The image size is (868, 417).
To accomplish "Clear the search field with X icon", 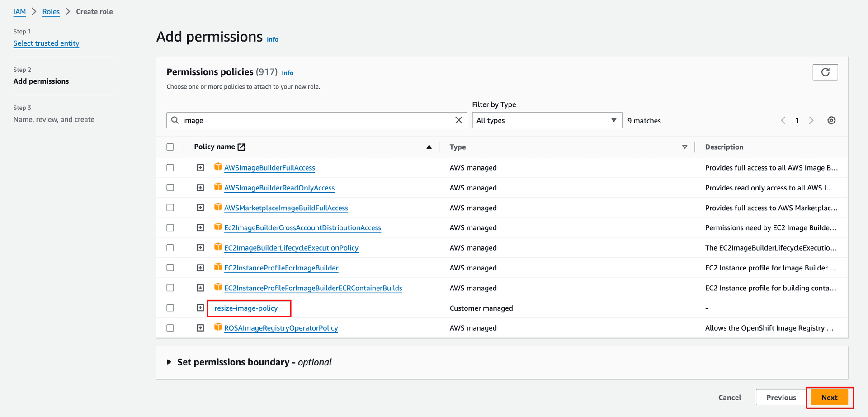I will 458,120.
